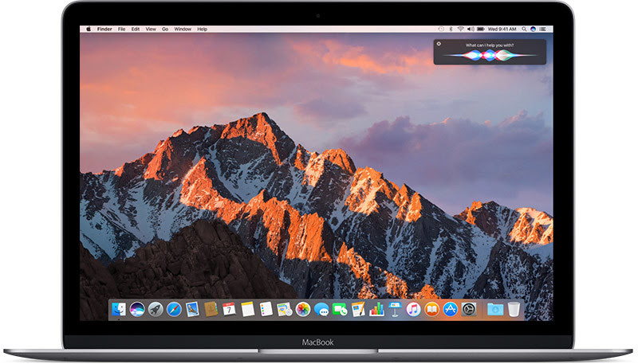Open the Downloads folder in Dock
This screenshot has height=364, width=638.
pos(495,310)
